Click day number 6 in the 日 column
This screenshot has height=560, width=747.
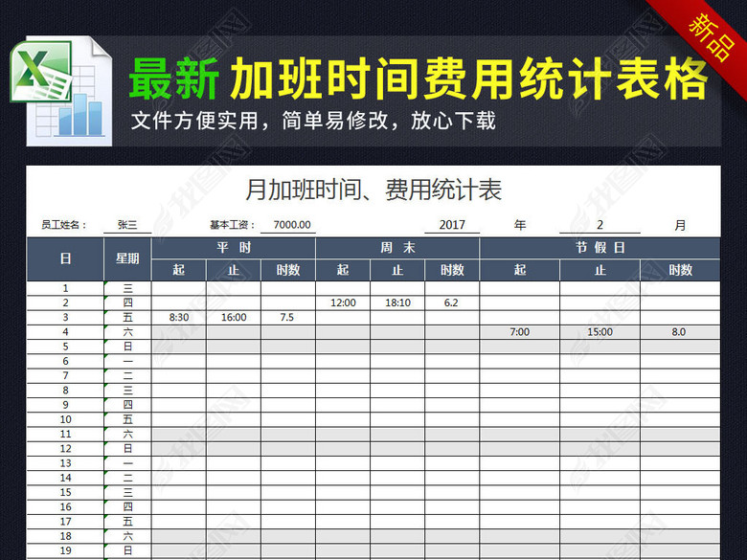65,362
